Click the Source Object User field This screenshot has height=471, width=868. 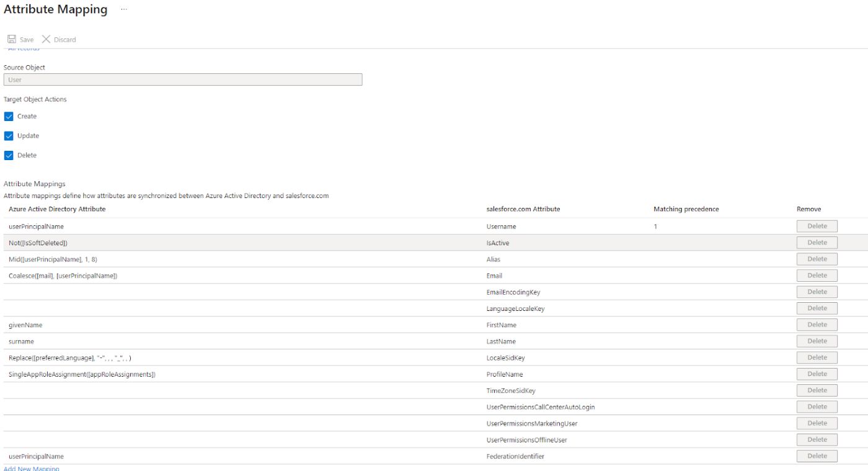pyautogui.click(x=183, y=79)
